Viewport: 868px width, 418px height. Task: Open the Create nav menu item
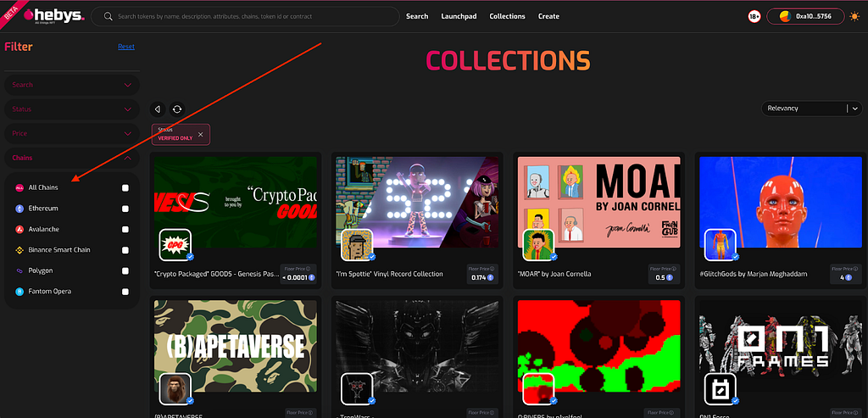548,17
